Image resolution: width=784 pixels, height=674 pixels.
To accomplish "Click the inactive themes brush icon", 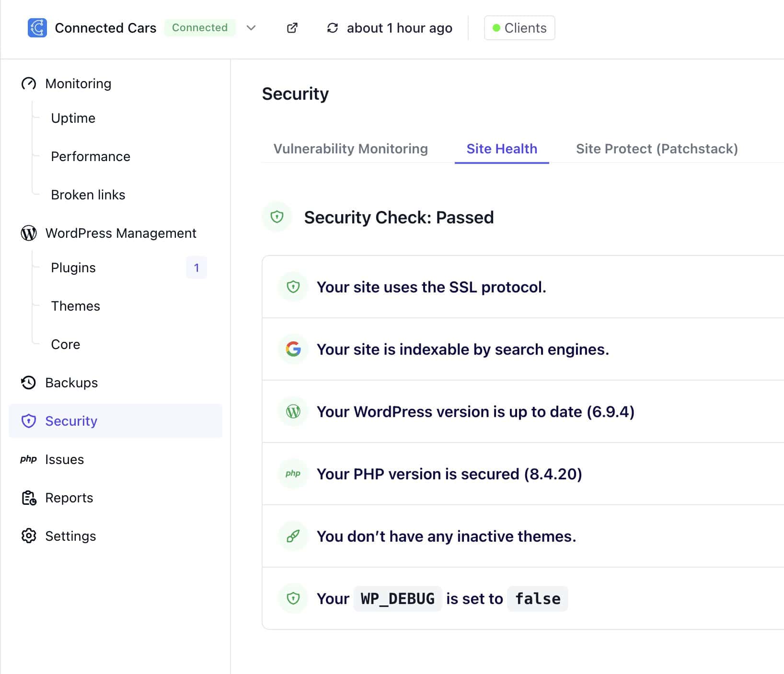I will pos(293,536).
